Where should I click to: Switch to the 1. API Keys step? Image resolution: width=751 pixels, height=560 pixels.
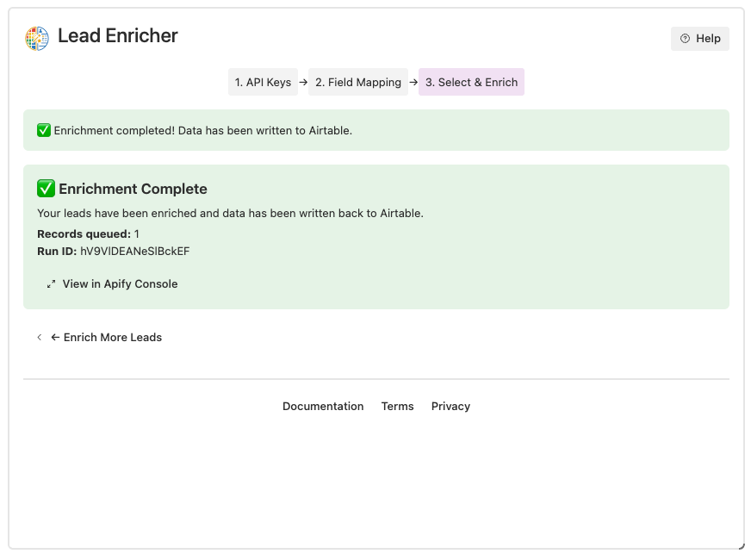[263, 81]
